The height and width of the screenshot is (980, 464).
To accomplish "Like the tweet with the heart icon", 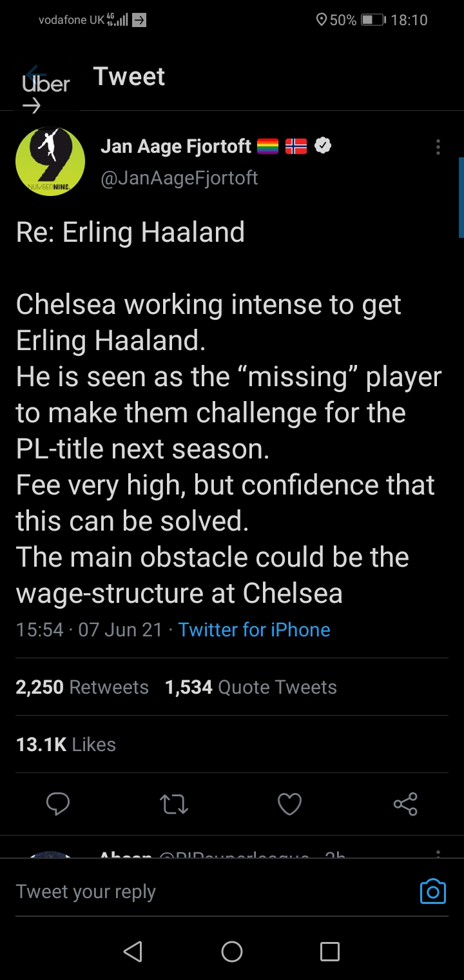I will coord(289,804).
